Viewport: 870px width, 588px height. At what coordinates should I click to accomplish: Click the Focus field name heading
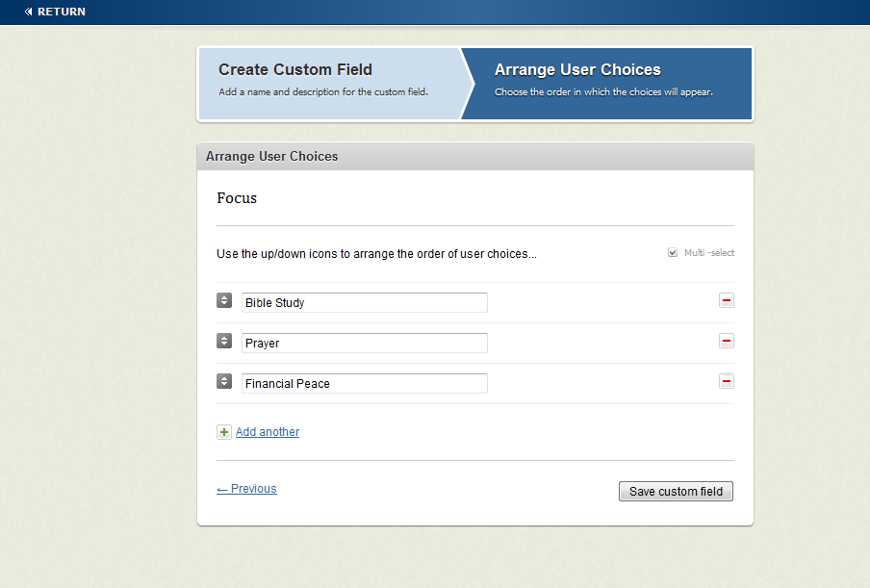tap(237, 198)
